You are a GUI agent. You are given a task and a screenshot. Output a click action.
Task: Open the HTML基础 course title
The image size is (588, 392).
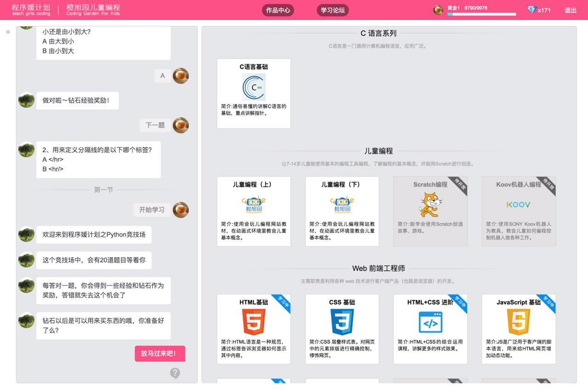click(254, 302)
